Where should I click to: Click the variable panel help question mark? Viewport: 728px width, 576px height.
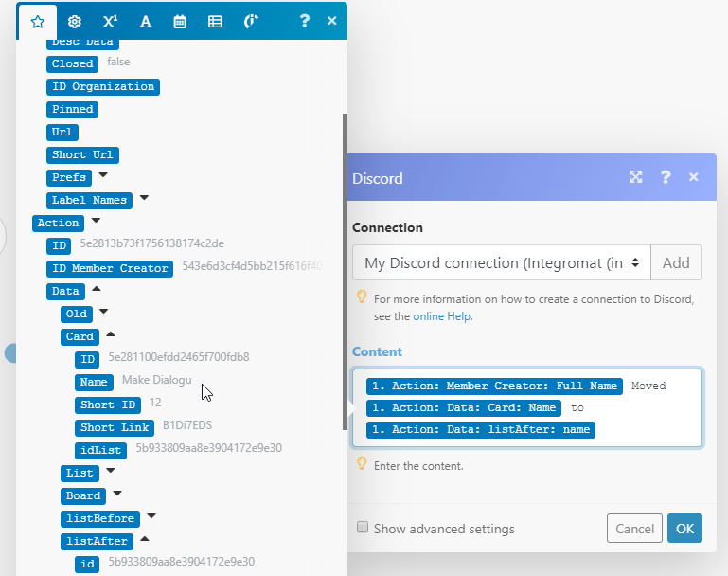(x=304, y=21)
